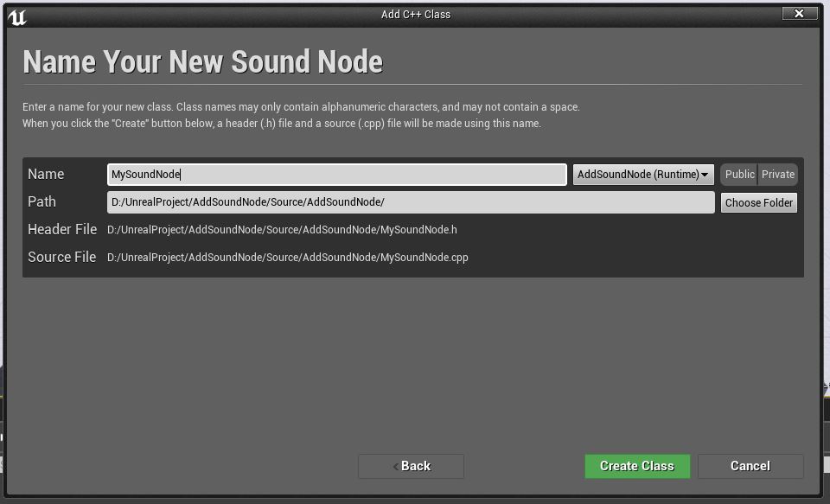Click the Name Your New Sound Node heading

tap(202, 61)
